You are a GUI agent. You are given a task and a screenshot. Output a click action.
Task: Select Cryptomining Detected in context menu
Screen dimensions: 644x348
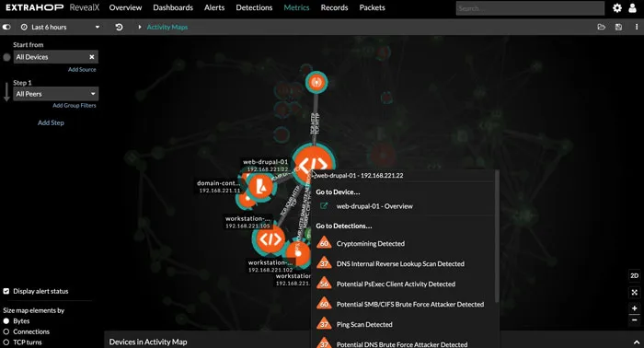[x=371, y=244]
